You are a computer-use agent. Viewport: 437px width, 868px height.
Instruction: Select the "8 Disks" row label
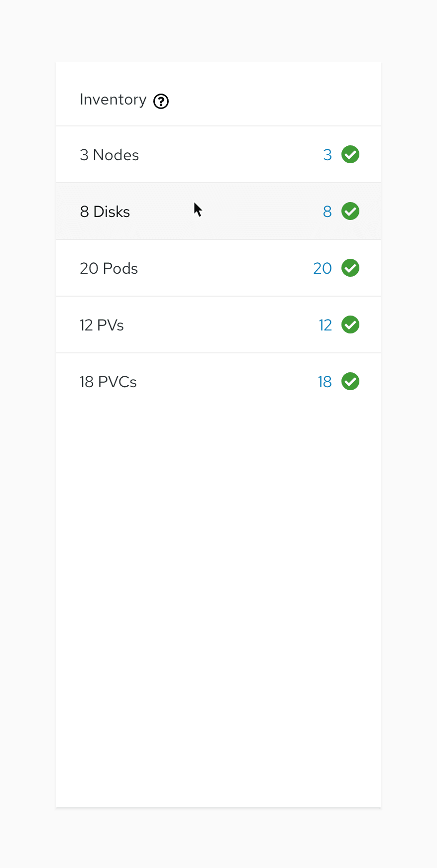pyautogui.click(x=105, y=212)
